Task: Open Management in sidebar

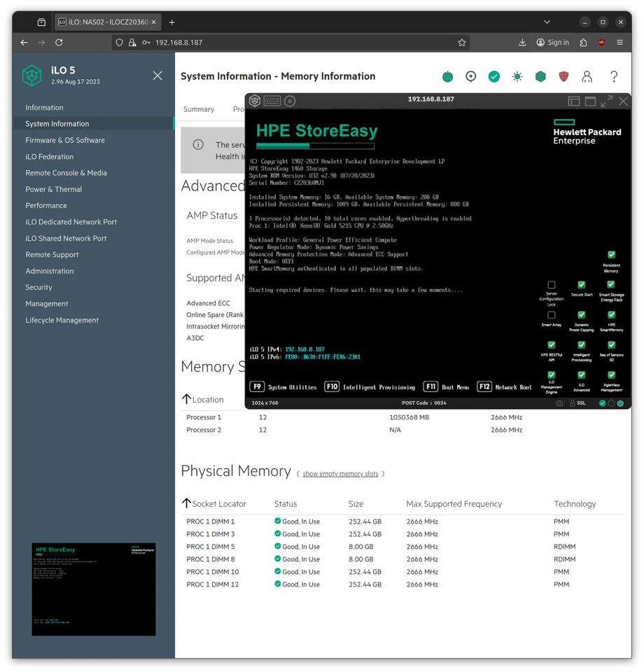Action: [x=47, y=303]
